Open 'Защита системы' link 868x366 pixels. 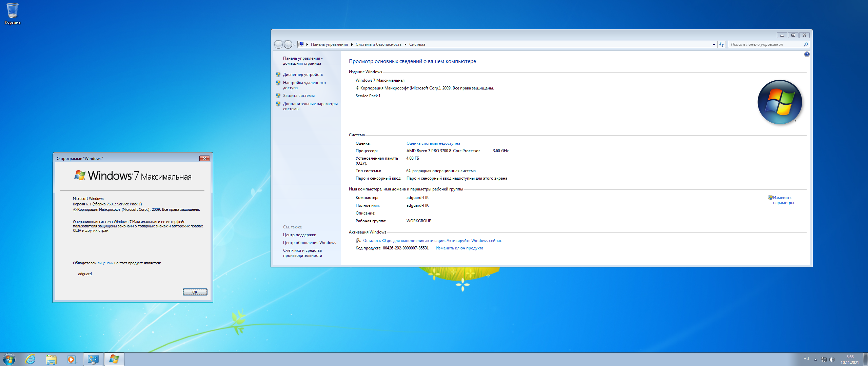(299, 96)
